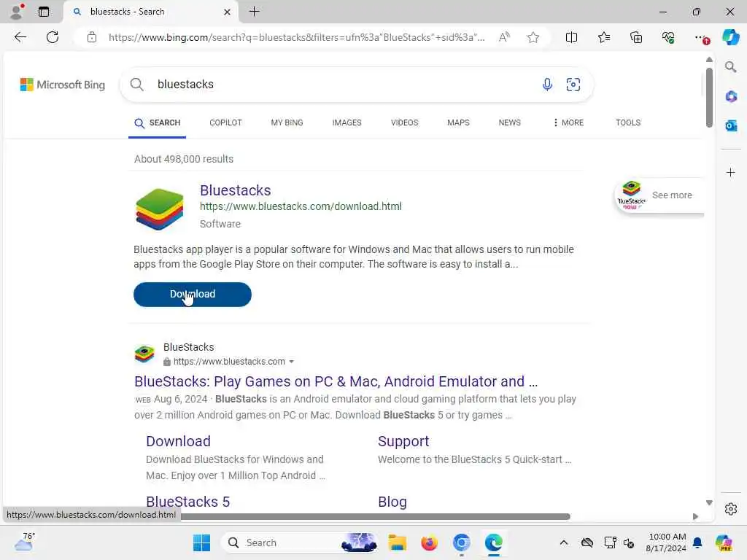Go back to the previous page
The image size is (747, 560).
(x=20, y=37)
